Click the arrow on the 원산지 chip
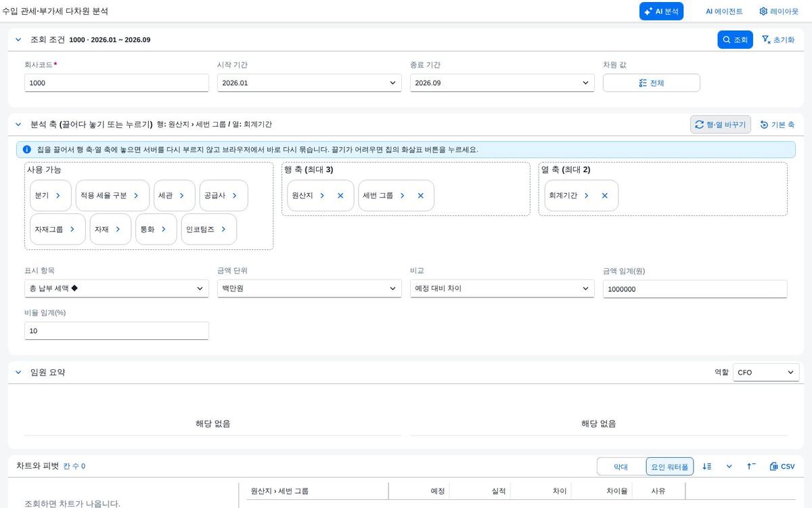Image resolution: width=812 pixels, height=508 pixels. [x=322, y=196]
